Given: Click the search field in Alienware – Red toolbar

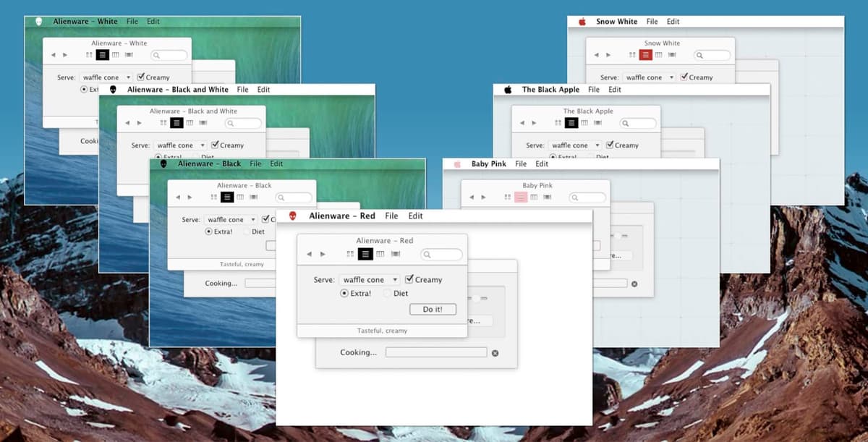Looking at the screenshot, I should click(442, 255).
